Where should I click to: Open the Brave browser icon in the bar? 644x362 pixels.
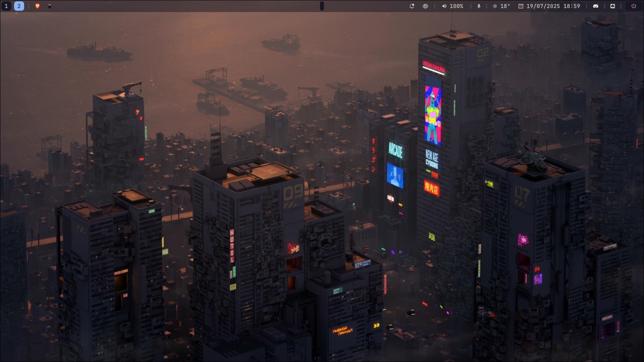click(x=37, y=6)
